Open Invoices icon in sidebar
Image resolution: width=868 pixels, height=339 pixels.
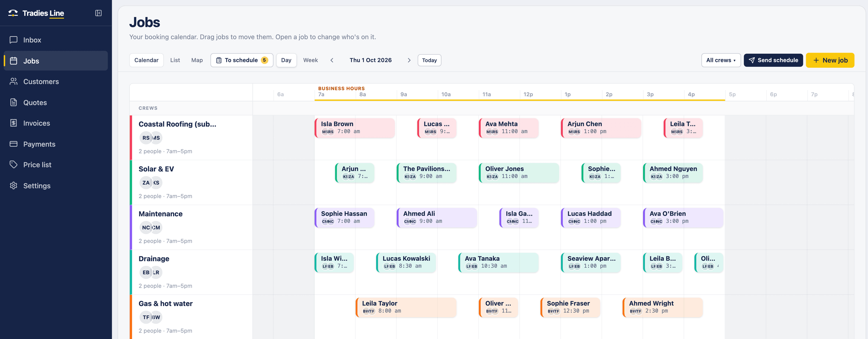(x=14, y=123)
